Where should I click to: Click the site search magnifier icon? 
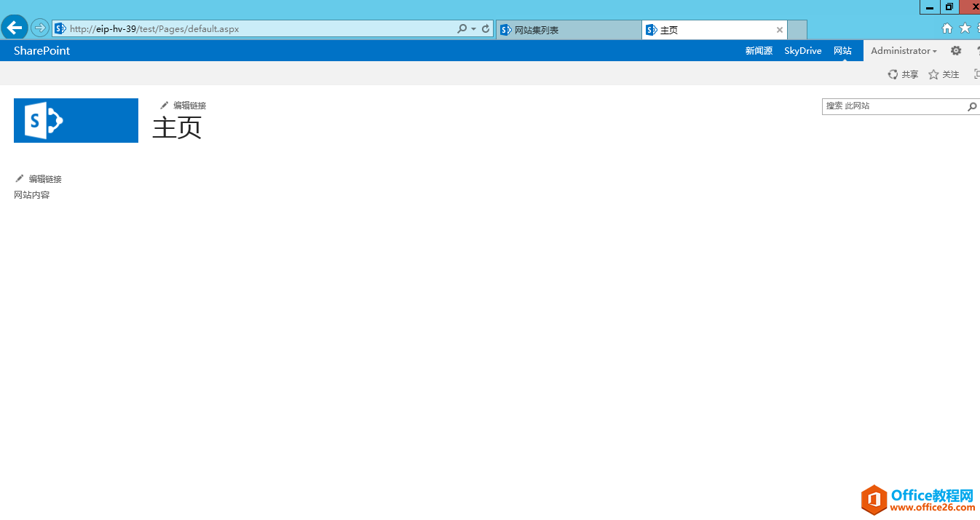tap(972, 107)
